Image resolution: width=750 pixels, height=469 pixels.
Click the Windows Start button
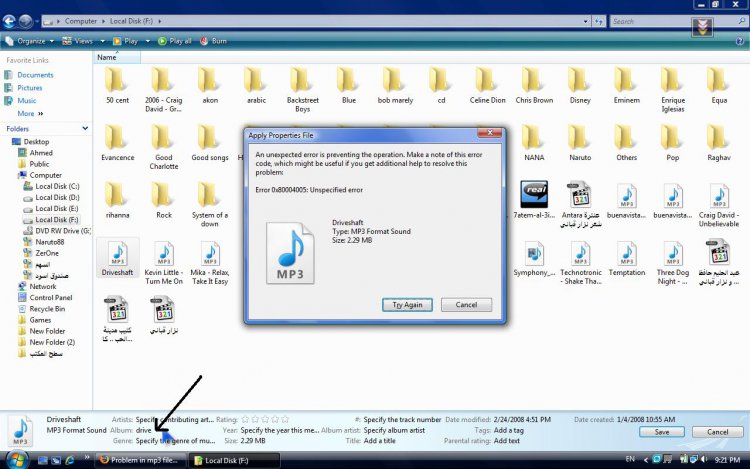click(x=16, y=460)
